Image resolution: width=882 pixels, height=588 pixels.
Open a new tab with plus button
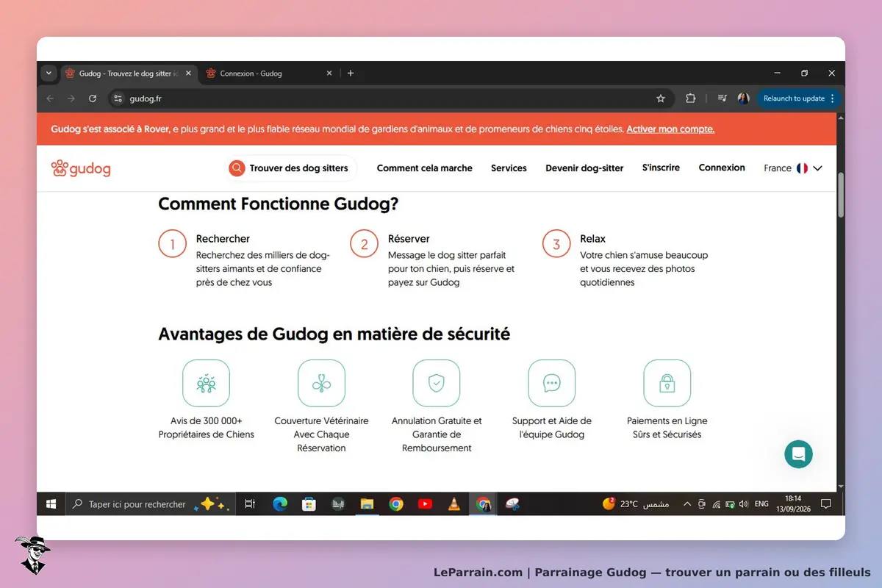coord(351,73)
